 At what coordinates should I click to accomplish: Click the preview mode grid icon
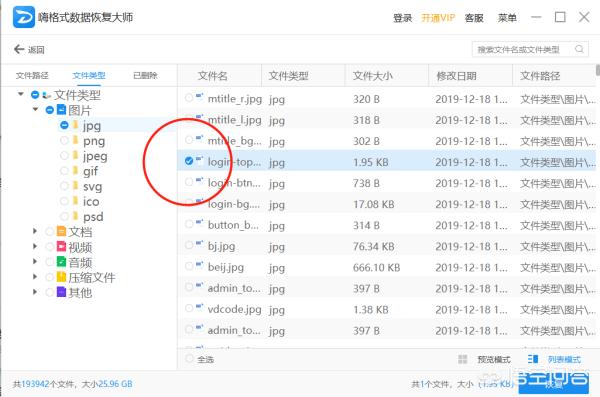tap(463, 359)
